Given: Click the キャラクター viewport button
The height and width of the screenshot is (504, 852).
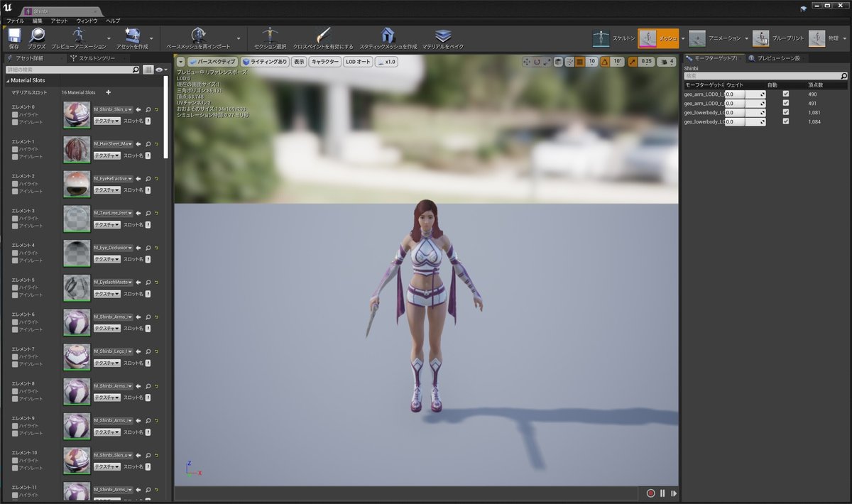Looking at the screenshot, I should click(x=324, y=62).
